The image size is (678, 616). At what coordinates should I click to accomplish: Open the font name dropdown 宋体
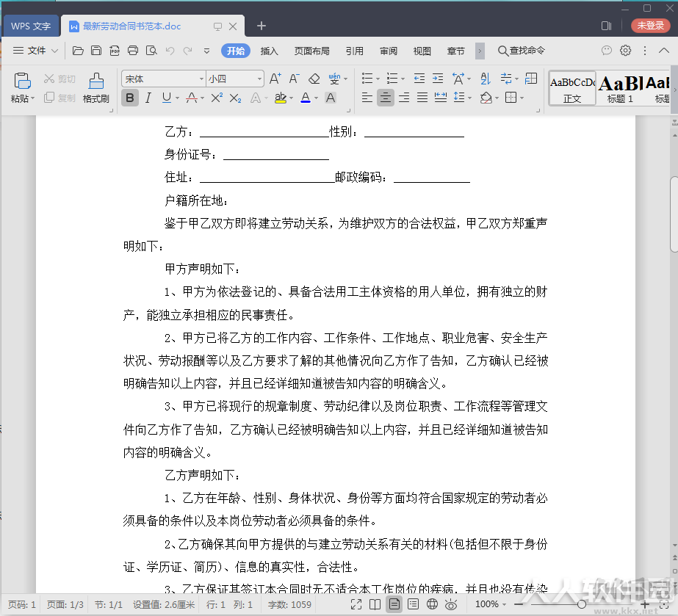(x=201, y=79)
